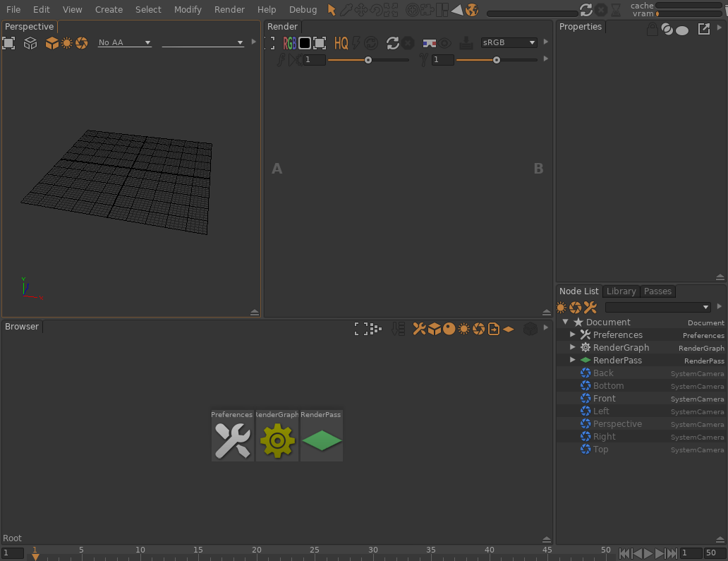Switch to the Library tab
728x561 pixels.
621,291
